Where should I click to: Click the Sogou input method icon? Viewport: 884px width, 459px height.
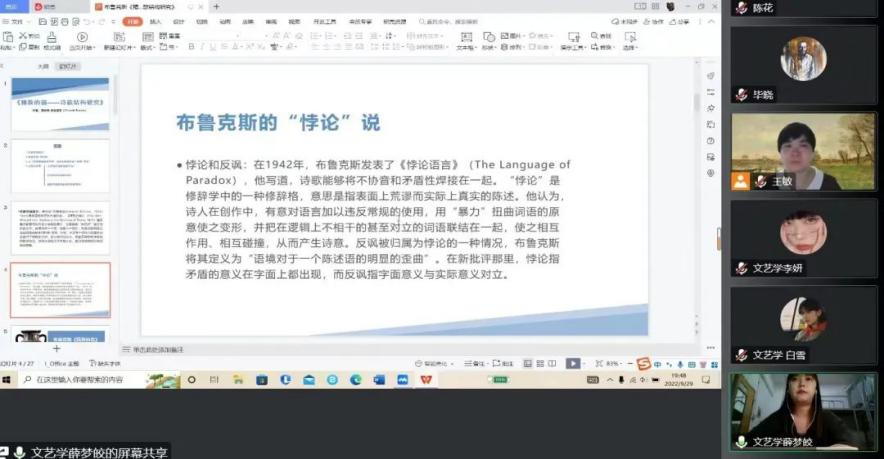point(643,364)
